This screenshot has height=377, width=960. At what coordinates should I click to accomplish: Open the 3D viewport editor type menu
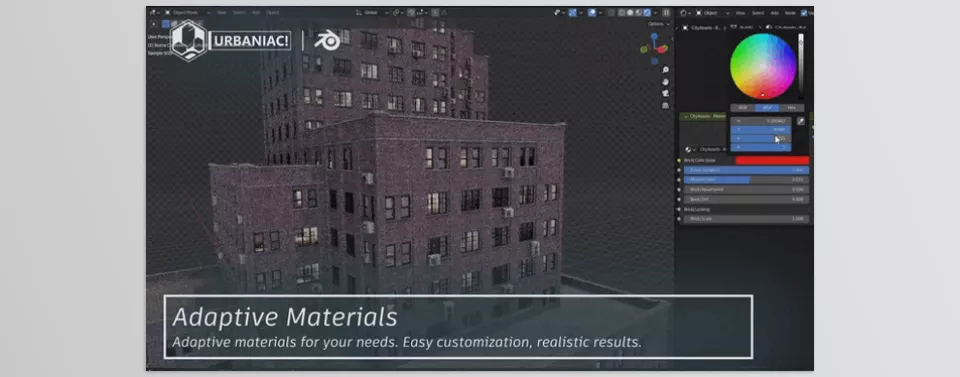point(154,13)
